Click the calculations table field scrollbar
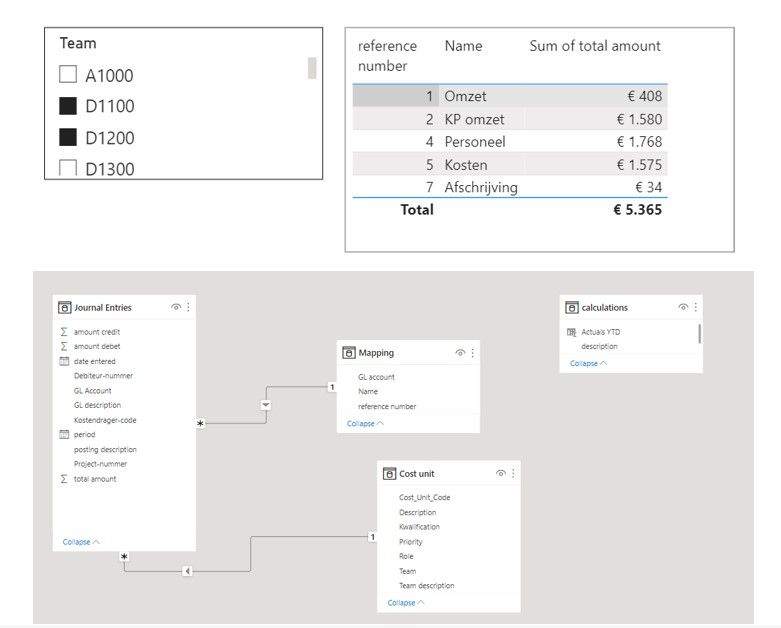 tap(699, 334)
